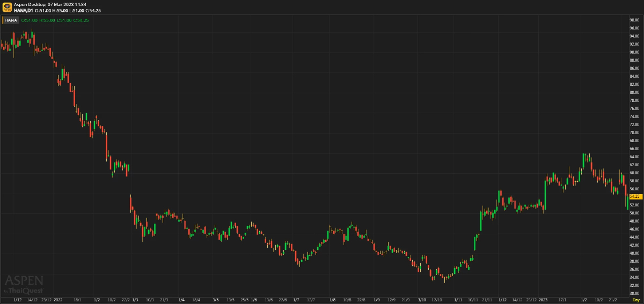Image resolution: width=644 pixels, height=304 pixels.
Task: Click the 1/11 date label on time axis
Action: 458,300
